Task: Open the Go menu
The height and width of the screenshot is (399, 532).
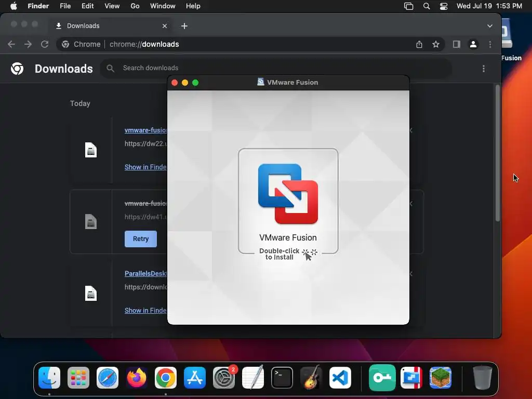Action: point(135,6)
